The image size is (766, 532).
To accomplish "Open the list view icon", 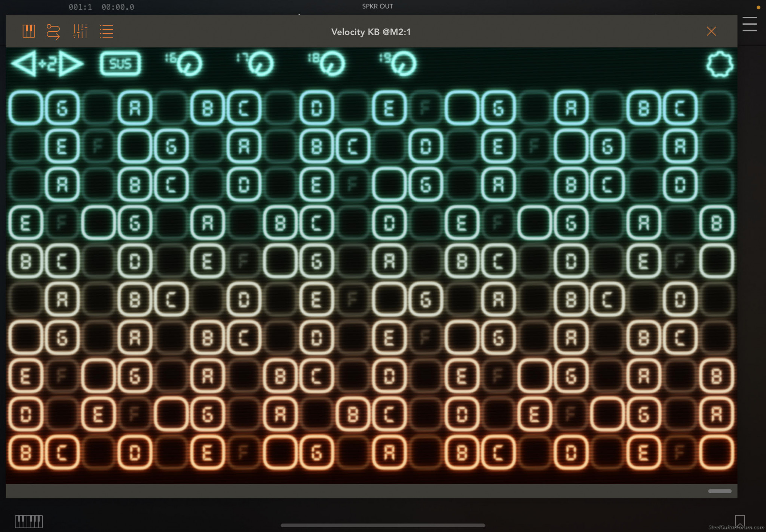I will pyautogui.click(x=107, y=31).
